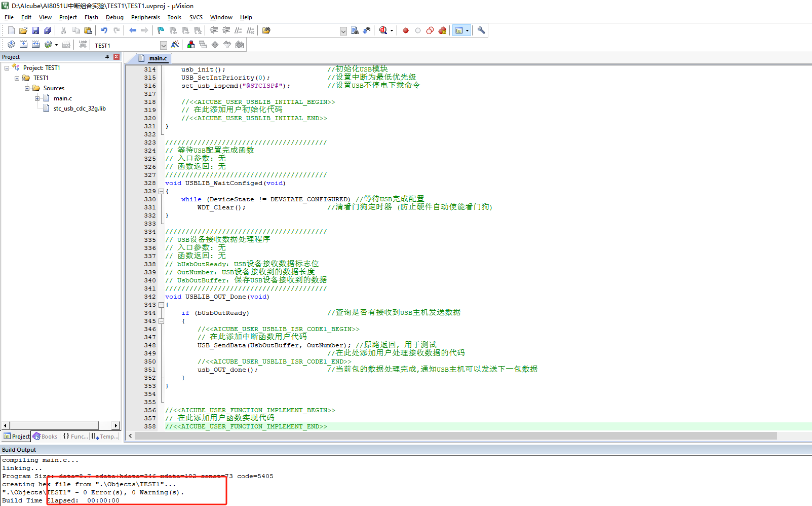Click the Paste clipboard icon
The height and width of the screenshot is (506, 812).
coord(88,30)
